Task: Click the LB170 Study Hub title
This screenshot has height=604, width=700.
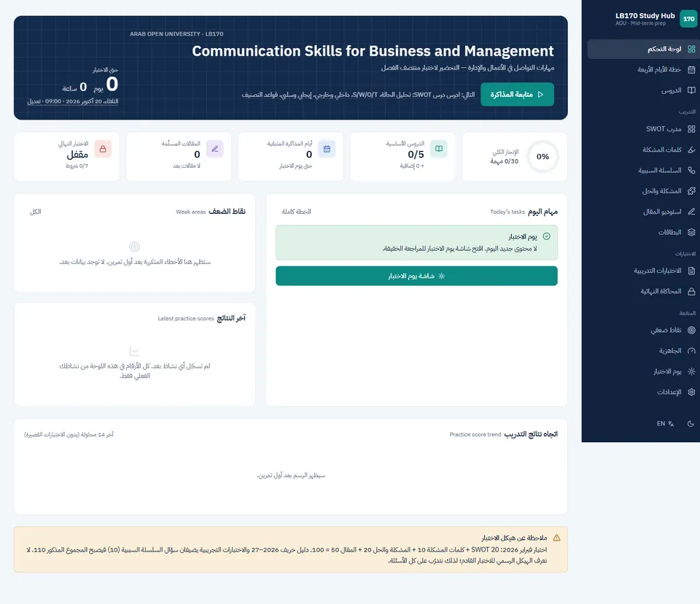Action: [645, 15]
